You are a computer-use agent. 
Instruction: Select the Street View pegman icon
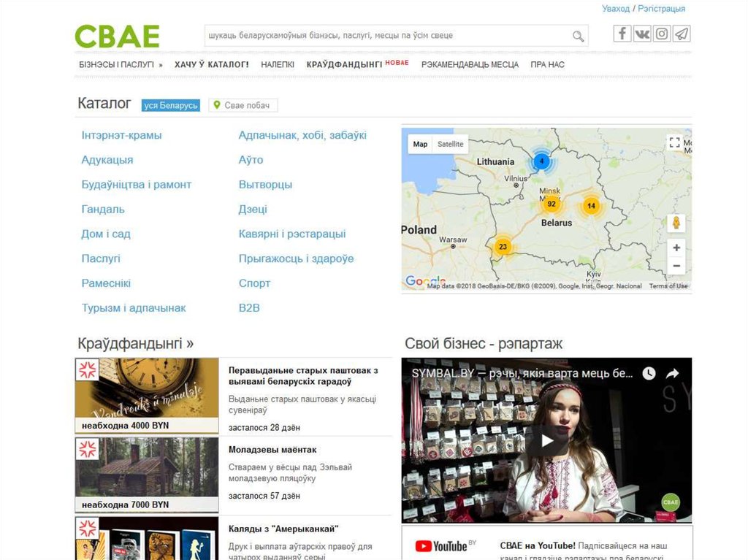click(676, 223)
